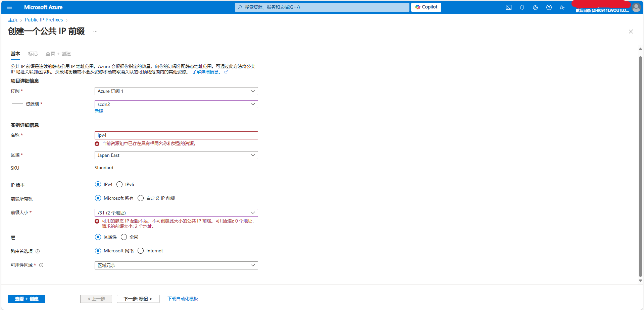Open the settings gear in the header
The image size is (644, 310).
(x=536, y=7)
